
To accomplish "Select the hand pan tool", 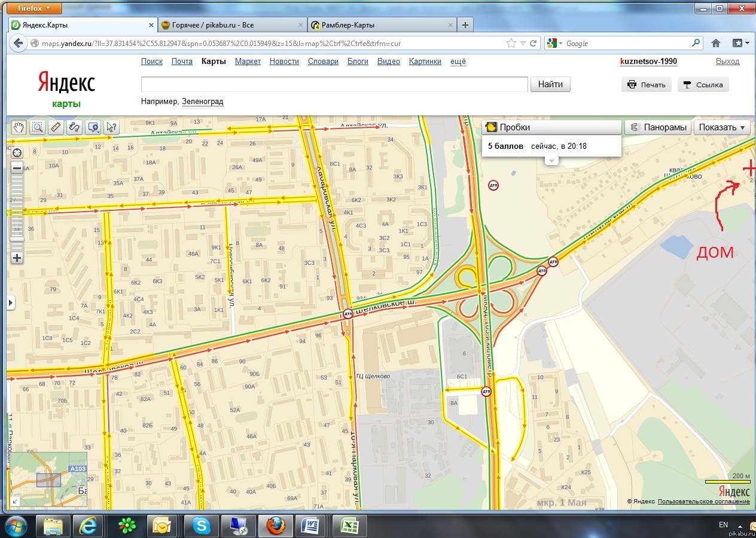I will point(19,127).
